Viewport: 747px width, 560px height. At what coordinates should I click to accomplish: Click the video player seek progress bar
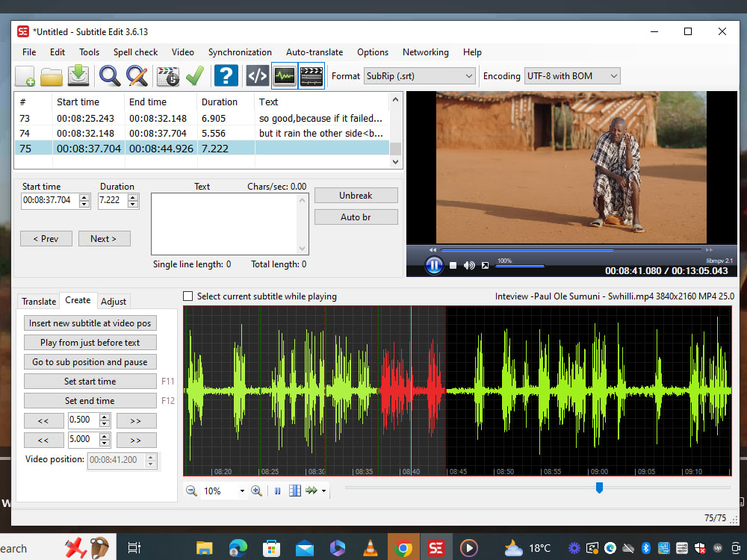[571, 250]
